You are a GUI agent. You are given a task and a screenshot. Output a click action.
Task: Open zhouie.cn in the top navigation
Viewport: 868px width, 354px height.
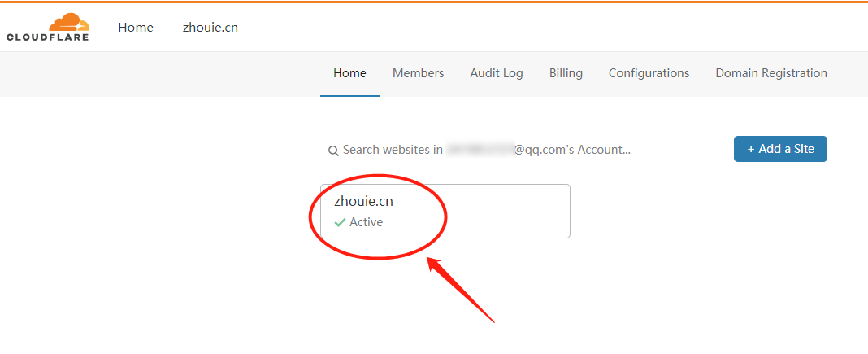click(210, 27)
